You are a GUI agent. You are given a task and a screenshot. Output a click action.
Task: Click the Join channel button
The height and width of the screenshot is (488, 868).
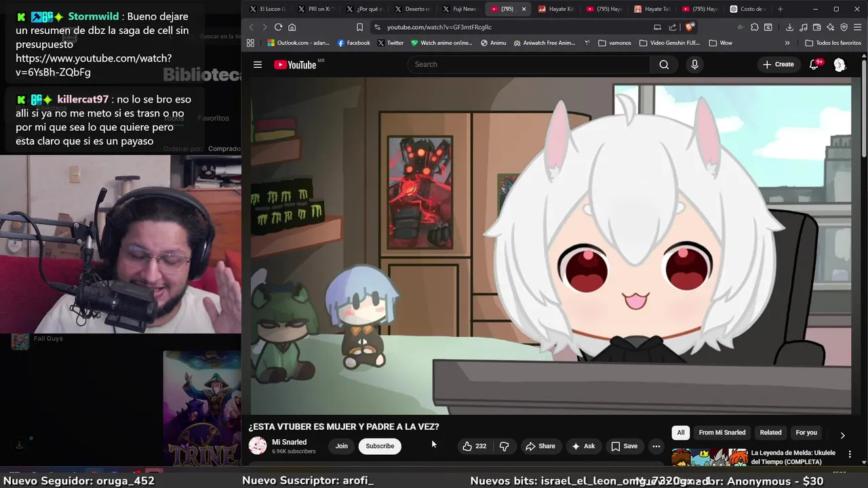pos(342,446)
